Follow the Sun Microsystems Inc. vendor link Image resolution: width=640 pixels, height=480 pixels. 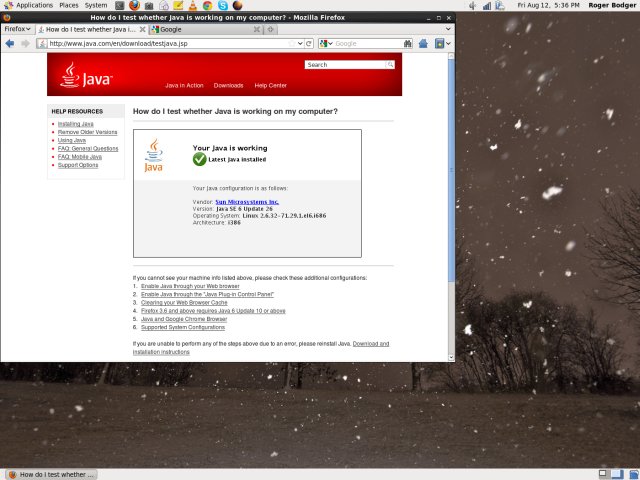coord(247,202)
